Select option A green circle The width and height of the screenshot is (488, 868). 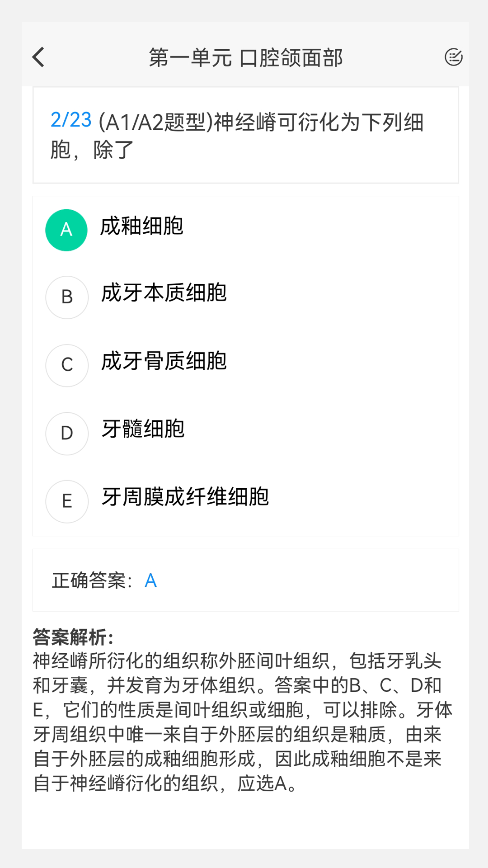point(66,230)
